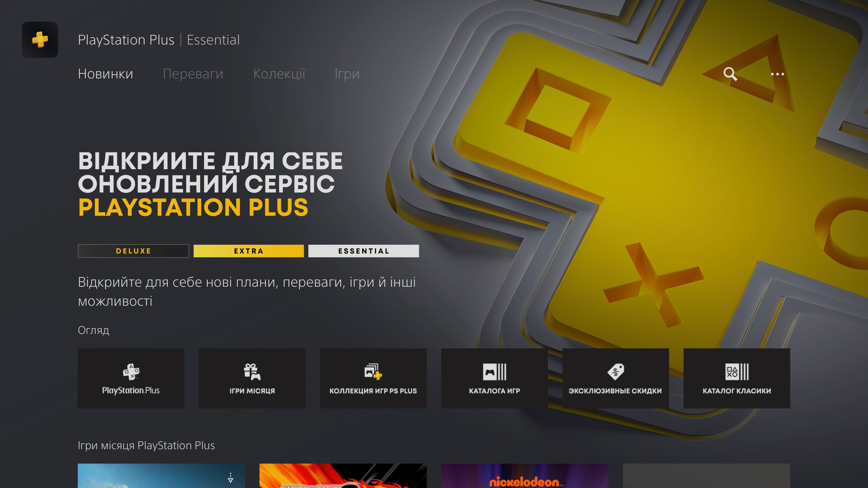Select the EXTRA plan badge
Viewport: 868px width, 488px height.
coord(249,251)
